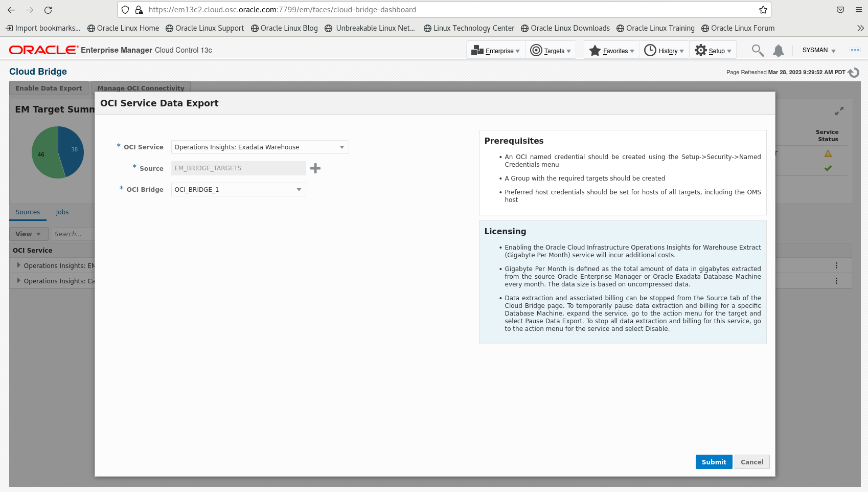Open Import bookmarks item
The width and height of the screenshot is (868, 492).
43,28
